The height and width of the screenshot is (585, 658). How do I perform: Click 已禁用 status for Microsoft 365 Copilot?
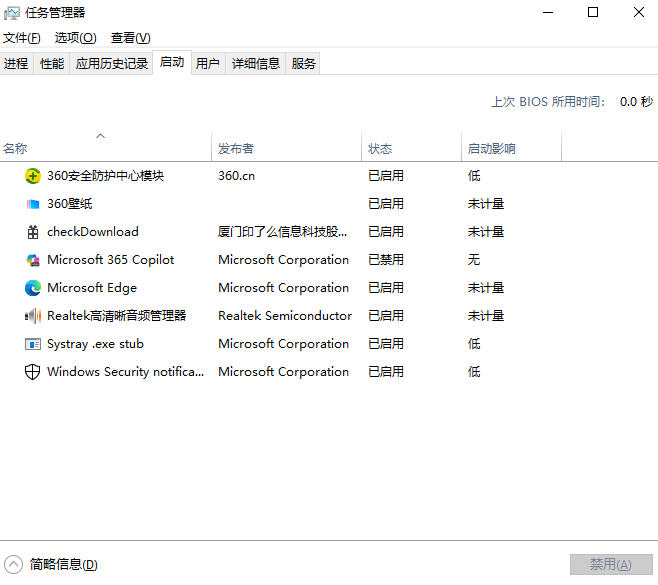point(386,260)
